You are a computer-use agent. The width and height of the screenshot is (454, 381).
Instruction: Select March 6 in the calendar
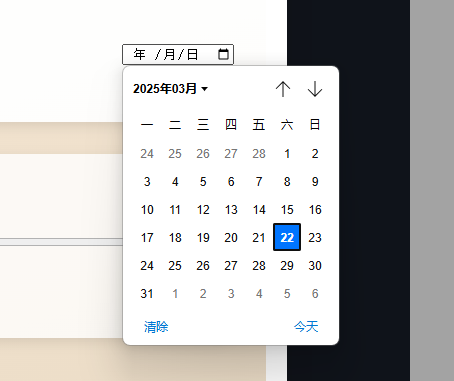tap(231, 182)
